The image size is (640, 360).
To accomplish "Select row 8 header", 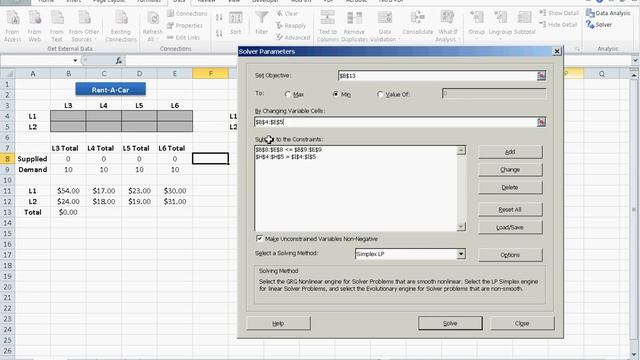I will (7, 159).
